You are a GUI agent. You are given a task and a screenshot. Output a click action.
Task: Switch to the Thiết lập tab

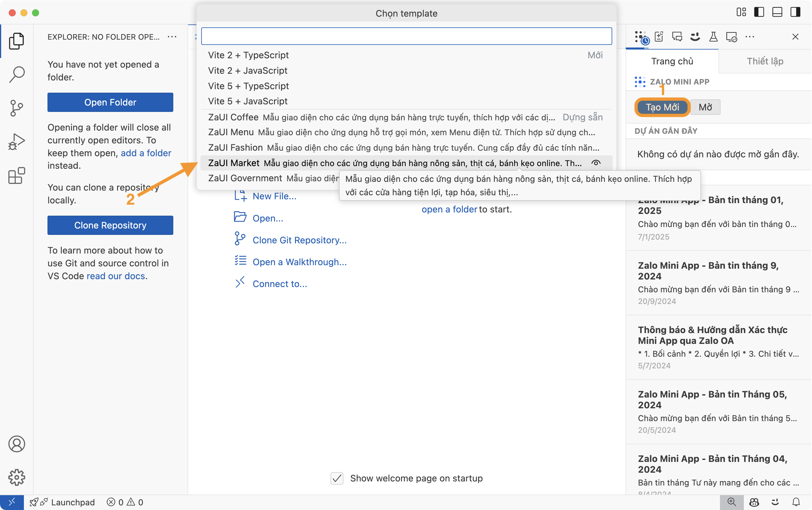click(765, 61)
